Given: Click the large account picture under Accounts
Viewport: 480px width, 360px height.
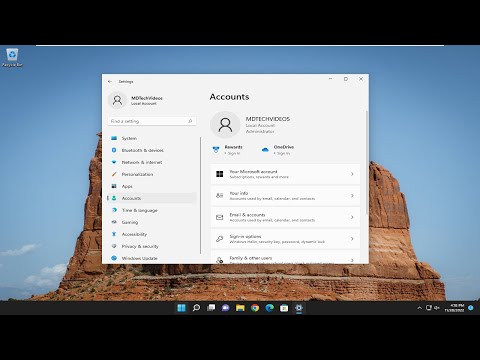Looking at the screenshot, I should [x=225, y=125].
